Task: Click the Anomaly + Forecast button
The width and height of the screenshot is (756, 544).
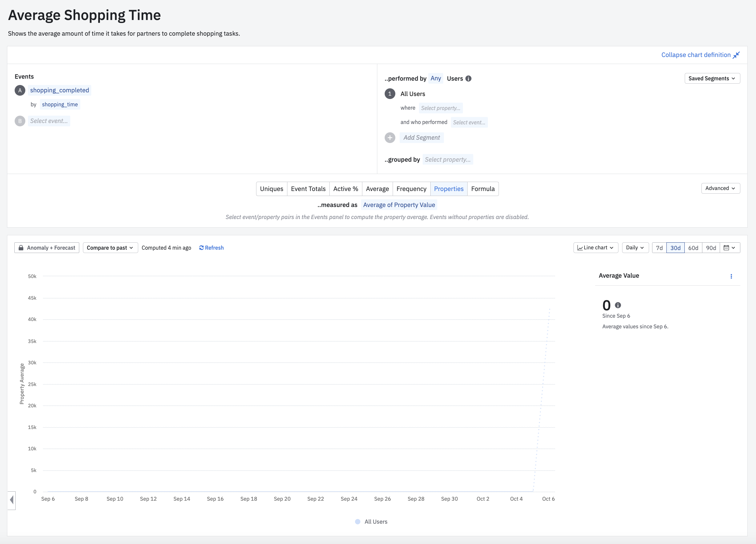Action: (x=47, y=248)
